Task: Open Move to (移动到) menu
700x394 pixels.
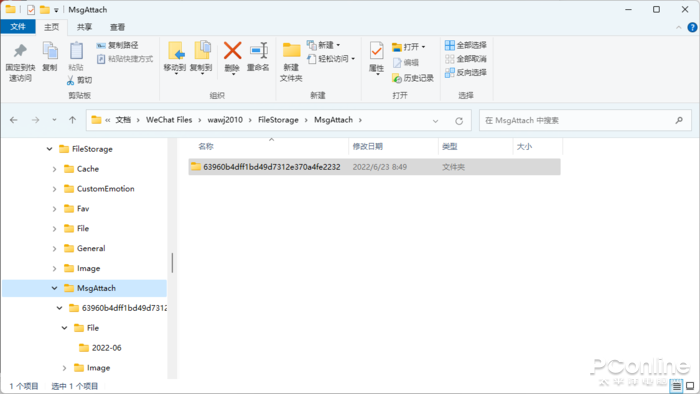Action: [x=175, y=58]
